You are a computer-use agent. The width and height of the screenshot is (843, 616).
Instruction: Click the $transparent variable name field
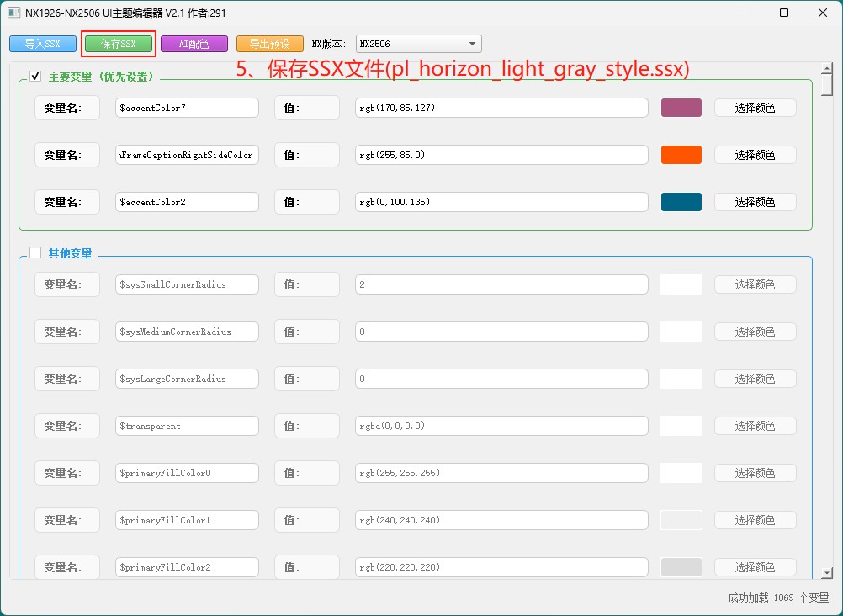tap(187, 426)
